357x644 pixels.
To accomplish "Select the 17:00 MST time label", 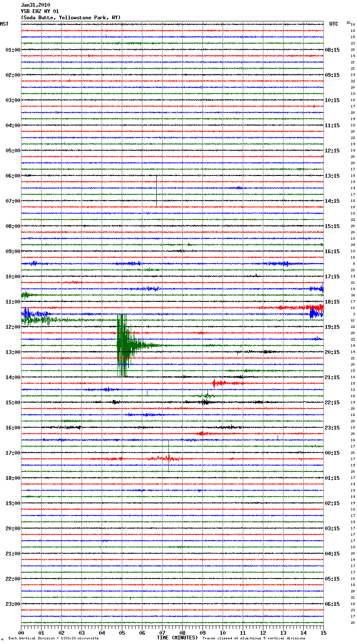I will (x=13, y=453).
